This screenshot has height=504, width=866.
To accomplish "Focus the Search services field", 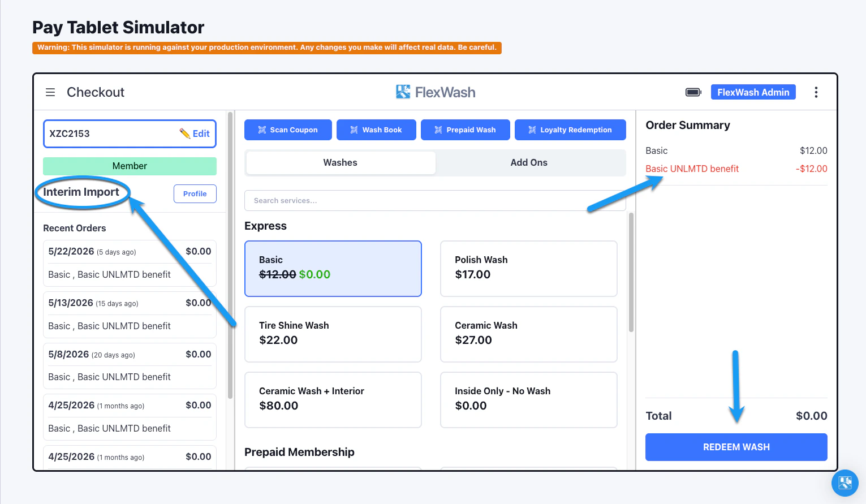I will pyautogui.click(x=435, y=201).
